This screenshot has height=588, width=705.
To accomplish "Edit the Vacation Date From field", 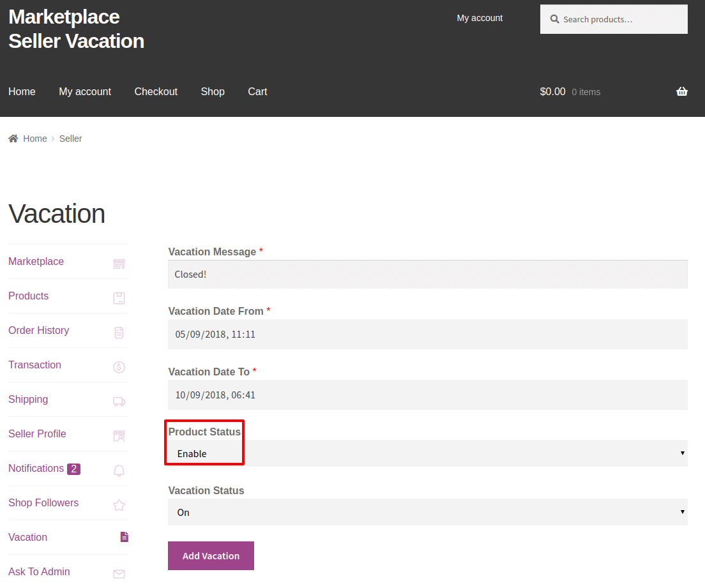I will (x=427, y=334).
